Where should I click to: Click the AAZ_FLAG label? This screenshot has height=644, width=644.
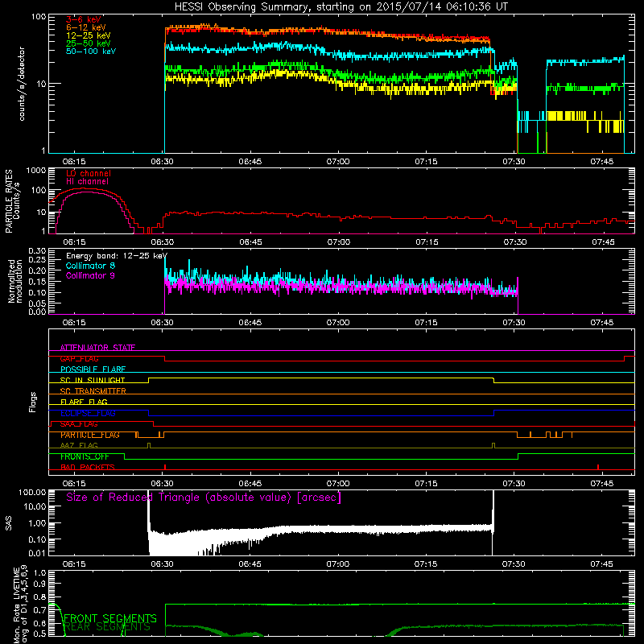(79, 446)
